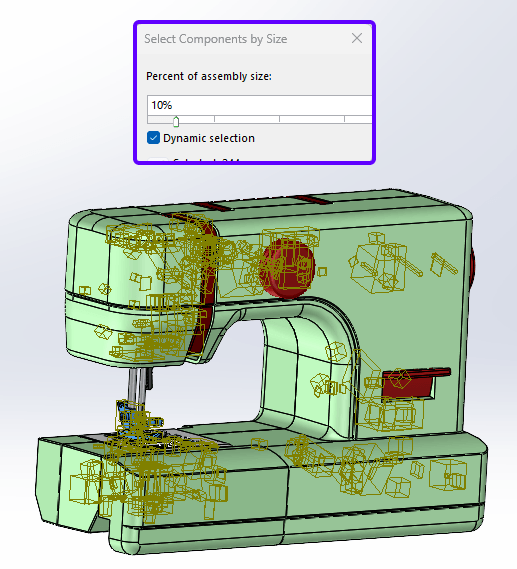
Task: Click the slider track past the second tick
Action: coord(247,119)
